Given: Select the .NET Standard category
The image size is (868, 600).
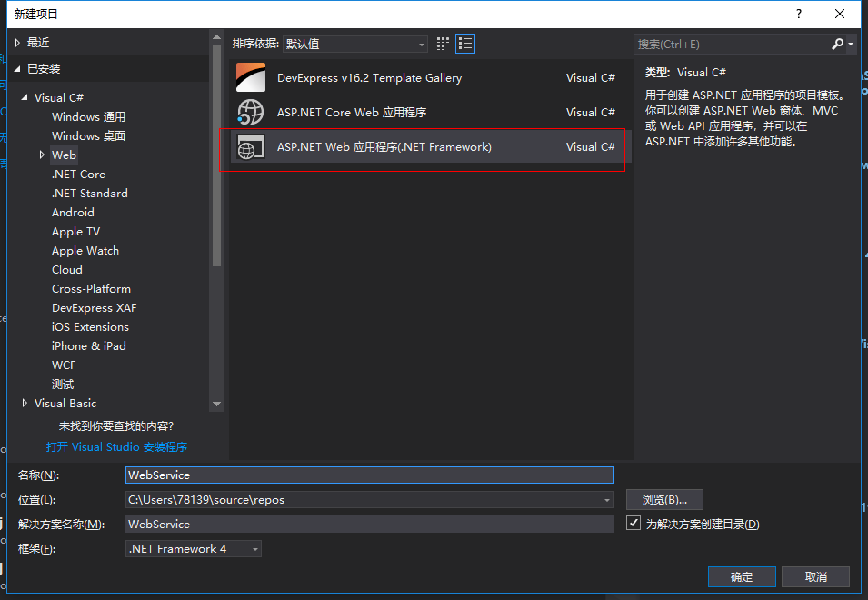Looking at the screenshot, I should pos(89,193).
